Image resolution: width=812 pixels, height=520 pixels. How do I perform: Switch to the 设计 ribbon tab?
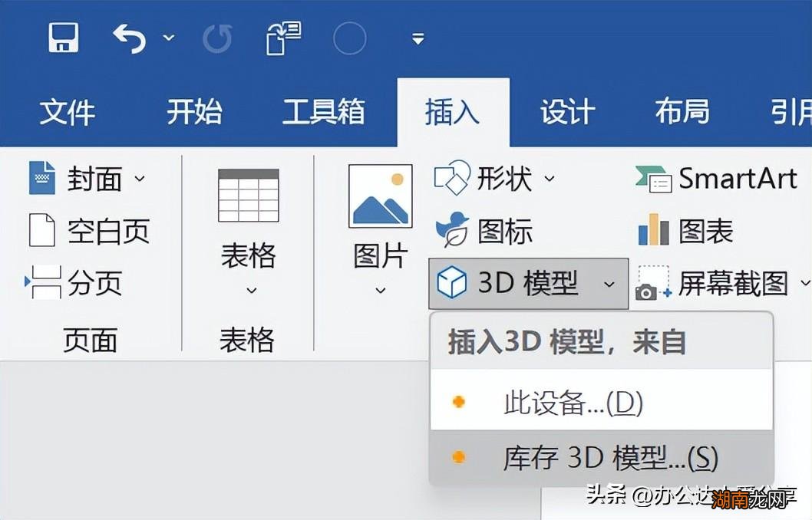566,111
